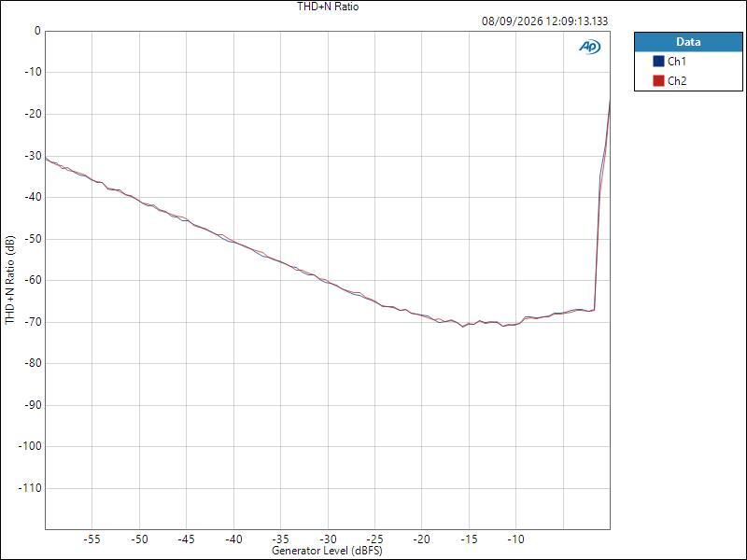Image resolution: width=747 pixels, height=560 pixels.
Task: Click the -55 x-axis tick label
Action: pyautogui.click(x=92, y=539)
